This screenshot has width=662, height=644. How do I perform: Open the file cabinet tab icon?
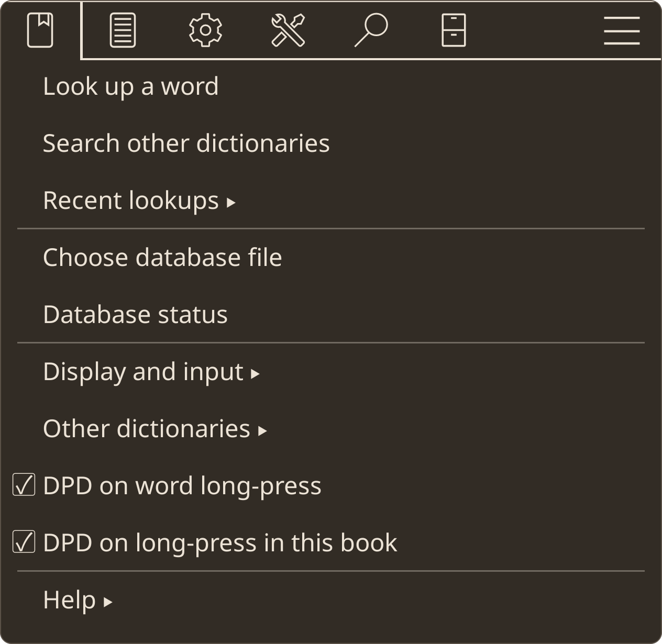(454, 30)
